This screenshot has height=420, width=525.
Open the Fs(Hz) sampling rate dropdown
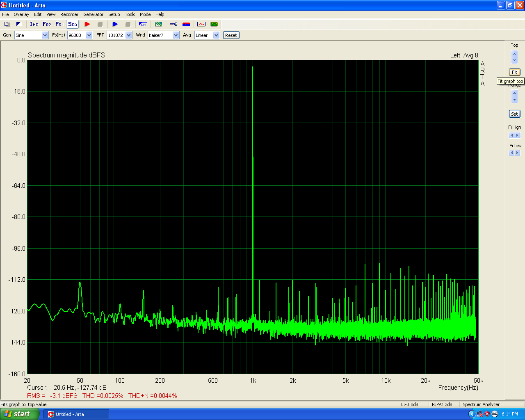pos(89,35)
